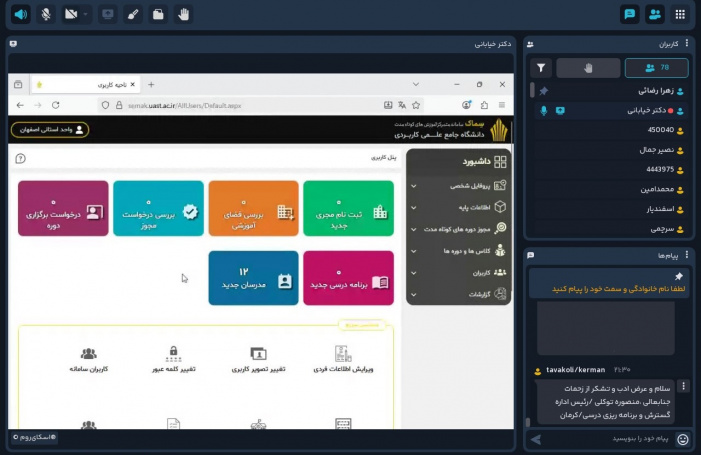Click the screen share icon
Image resolution: width=701 pixels, height=455 pixels.
108,14
